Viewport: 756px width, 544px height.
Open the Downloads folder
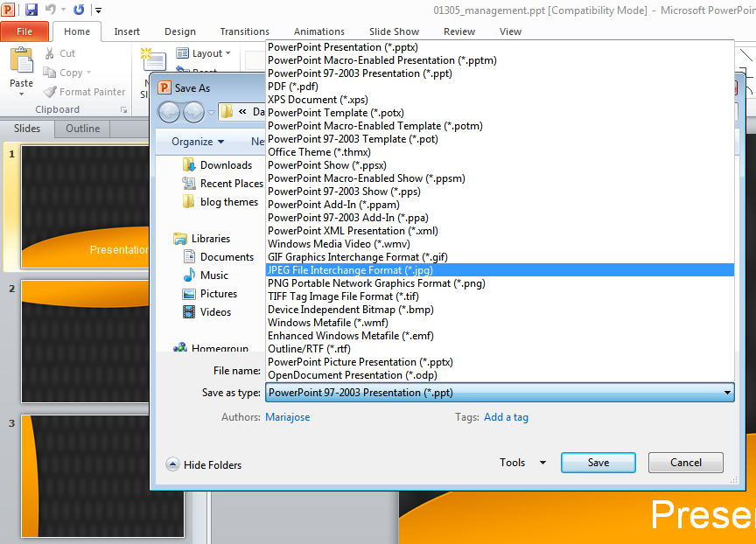click(218, 165)
